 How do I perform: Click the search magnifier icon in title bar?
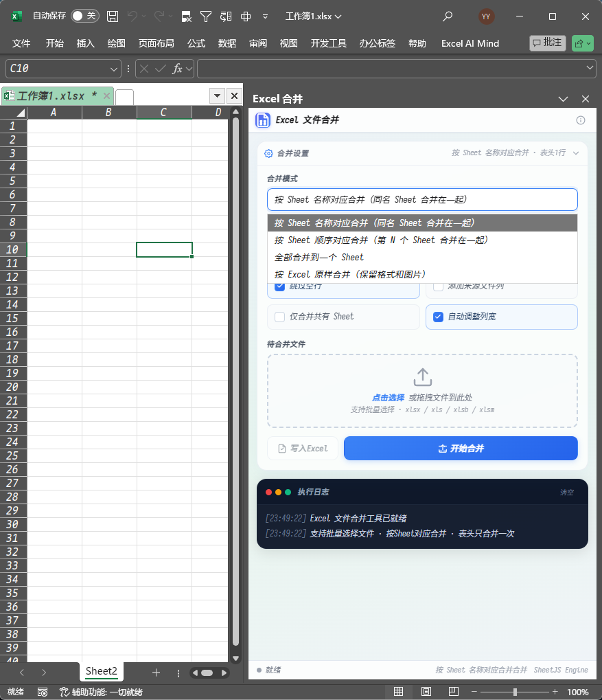click(447, 16)
